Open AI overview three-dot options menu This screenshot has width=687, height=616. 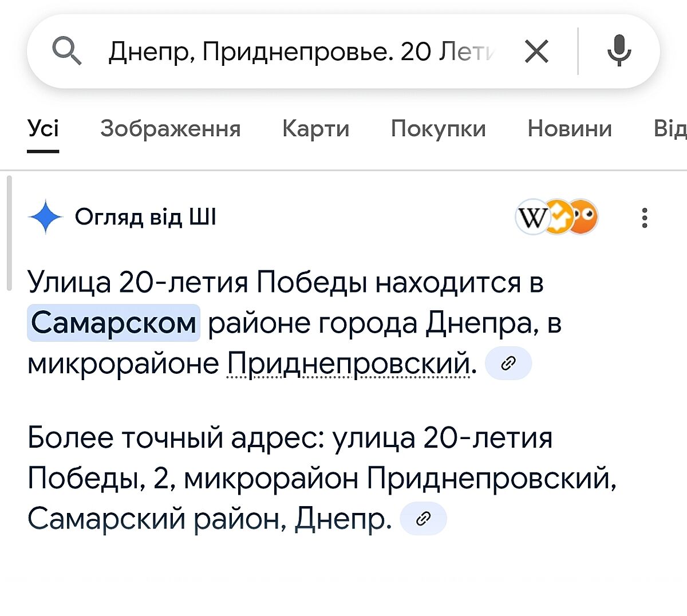645,218
